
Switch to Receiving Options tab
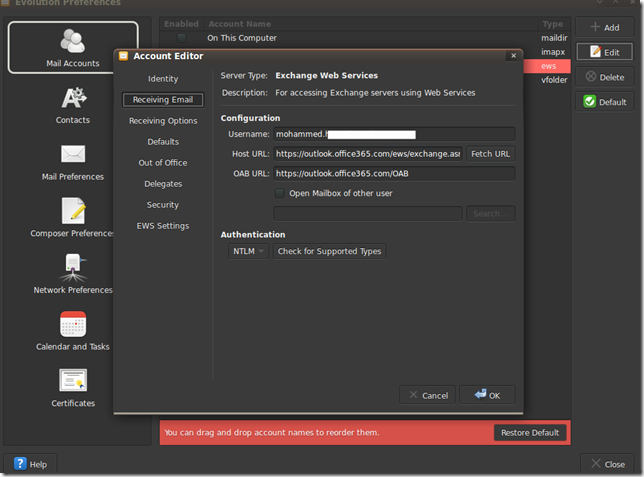coord(163,121)
